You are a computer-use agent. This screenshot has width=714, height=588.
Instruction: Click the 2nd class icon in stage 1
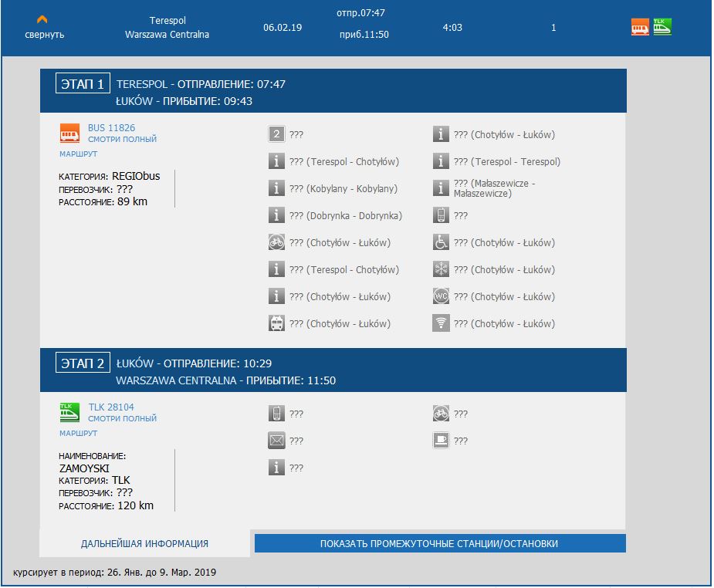277,134
